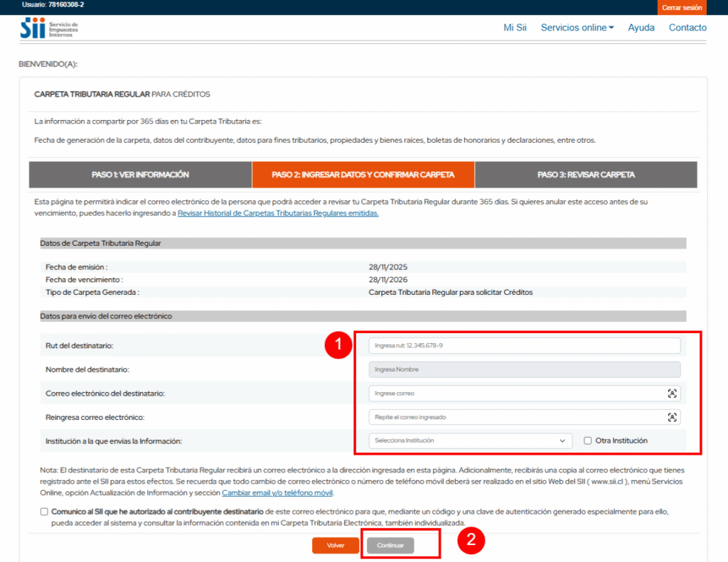Open the Selecciona Institución dropdown
728x562 pixels.
pos(470,441)
